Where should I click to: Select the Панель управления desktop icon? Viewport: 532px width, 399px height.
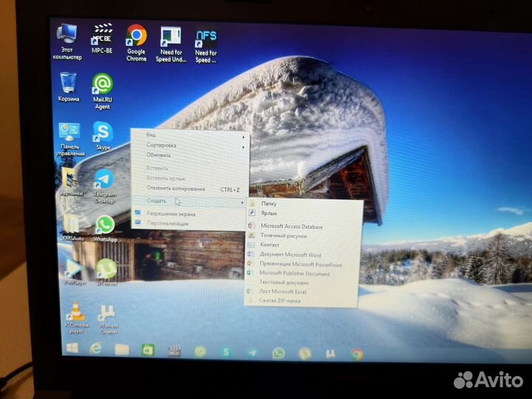[70, 140]
